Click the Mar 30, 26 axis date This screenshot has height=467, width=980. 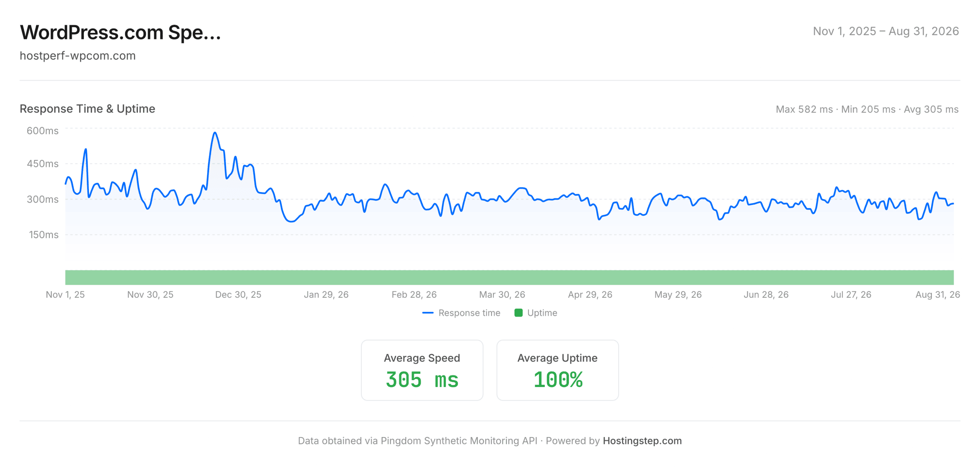[502, 294]
